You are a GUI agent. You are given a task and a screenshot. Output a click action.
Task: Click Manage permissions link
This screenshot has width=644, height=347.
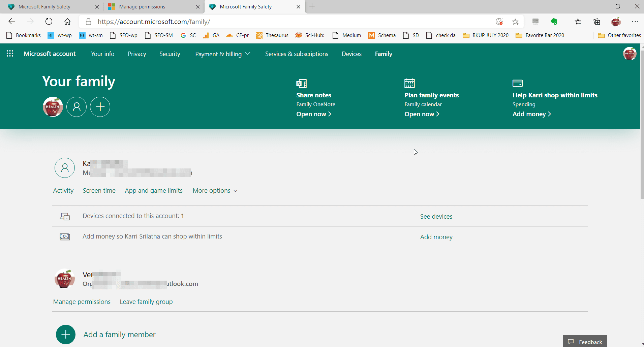click(x=82, y=302)
